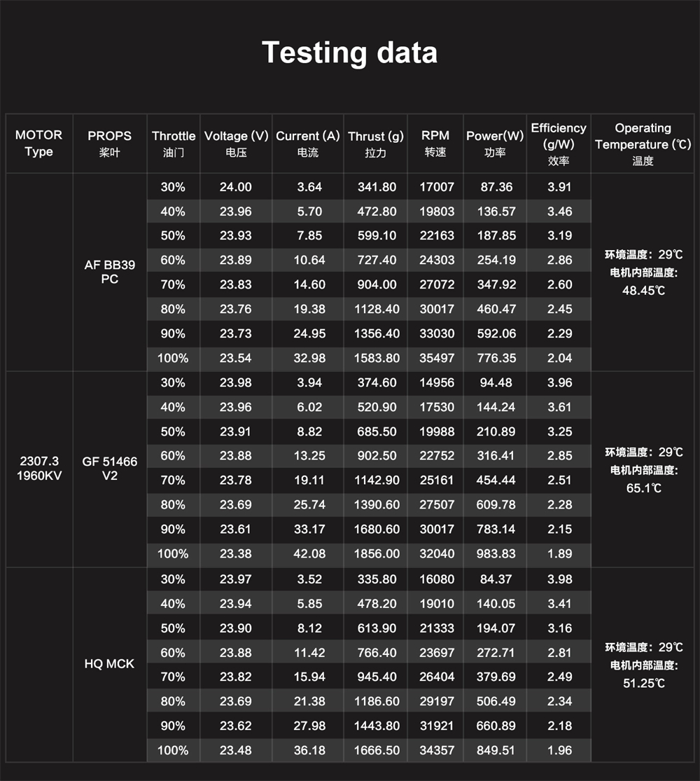Image resolution: width=700 pixels, height=781 pixels.
Task: Select the Efficiency (g/W) column header
Action: click(559, 144)
